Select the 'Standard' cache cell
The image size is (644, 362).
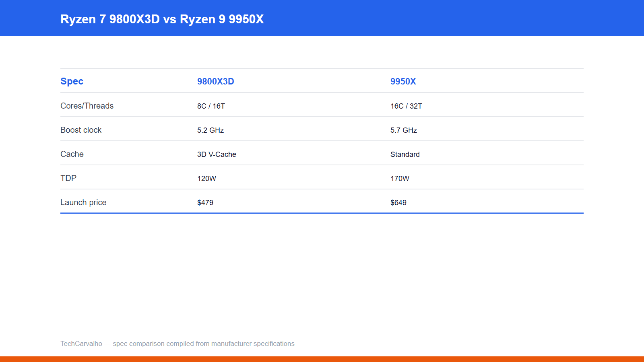[405, 154]
